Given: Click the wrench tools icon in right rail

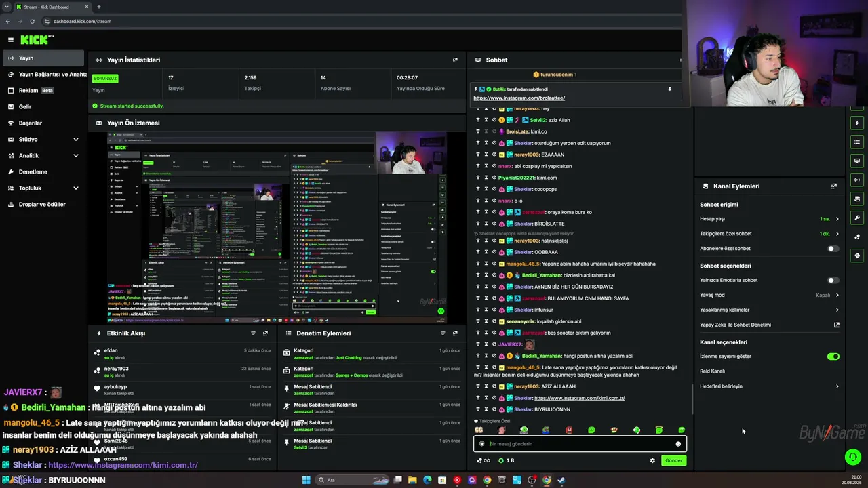Looking at the screenshot, I should pos(857,218).
